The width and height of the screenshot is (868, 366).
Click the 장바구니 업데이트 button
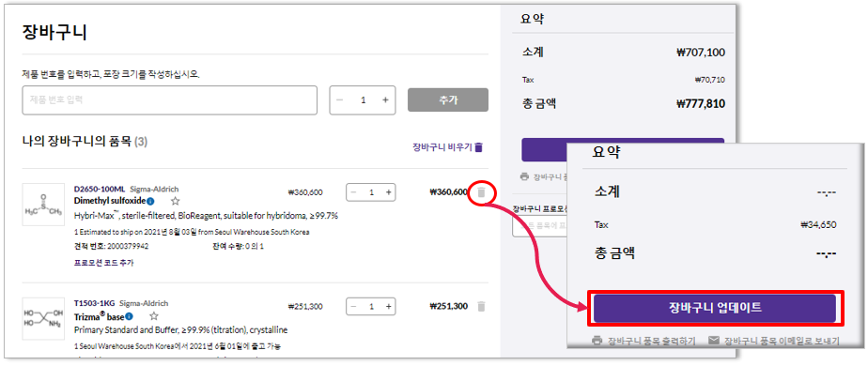(715, 309)
